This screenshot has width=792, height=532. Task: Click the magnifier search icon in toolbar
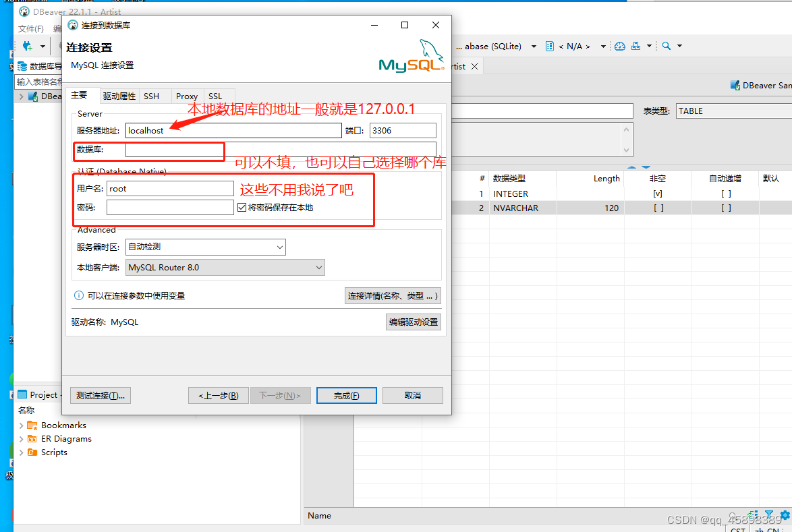[667, 46]
